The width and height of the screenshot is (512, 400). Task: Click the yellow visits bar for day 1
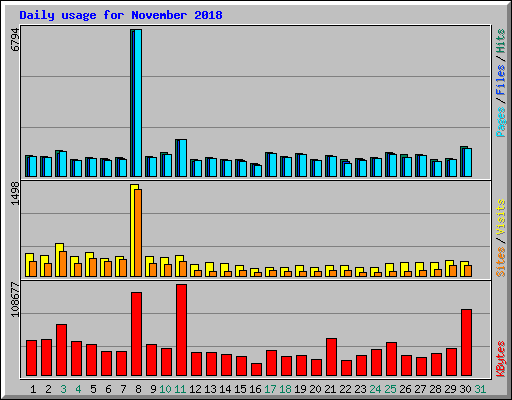(x=28, y=265)
